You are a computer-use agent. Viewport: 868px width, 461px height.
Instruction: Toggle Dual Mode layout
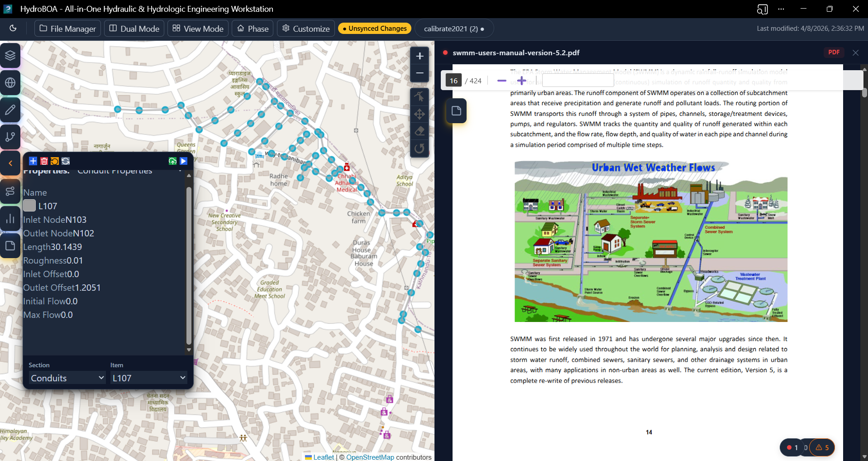tap(134, 29)
